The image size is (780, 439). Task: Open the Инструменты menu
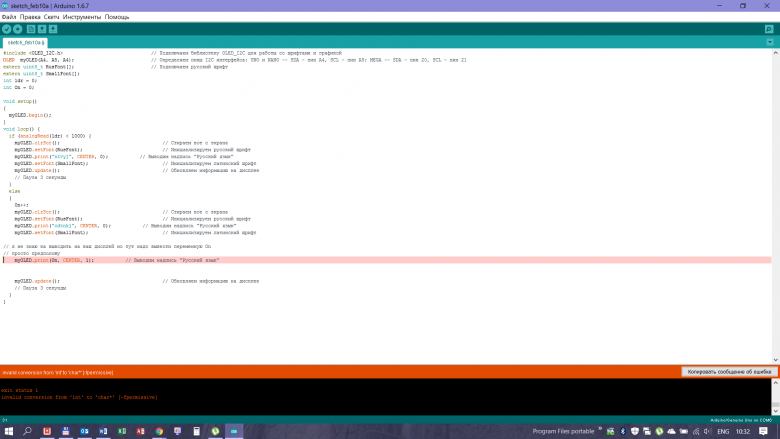[81, 17]
